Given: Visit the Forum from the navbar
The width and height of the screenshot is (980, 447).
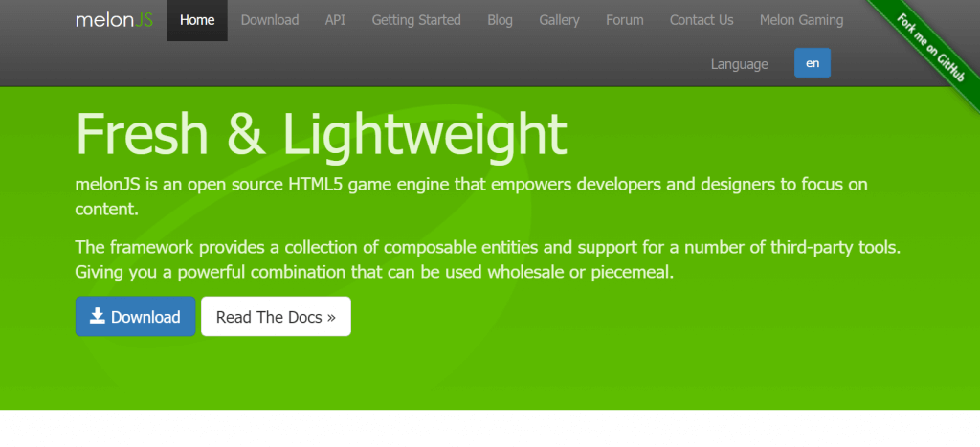Looking at the screenshot, I should [x=625, y=20].
